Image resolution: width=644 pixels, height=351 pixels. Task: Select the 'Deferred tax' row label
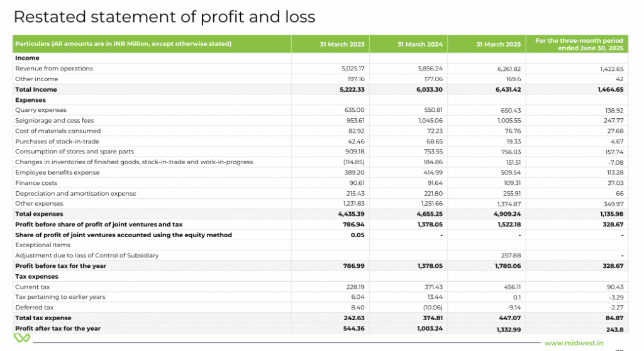point(33,308)
